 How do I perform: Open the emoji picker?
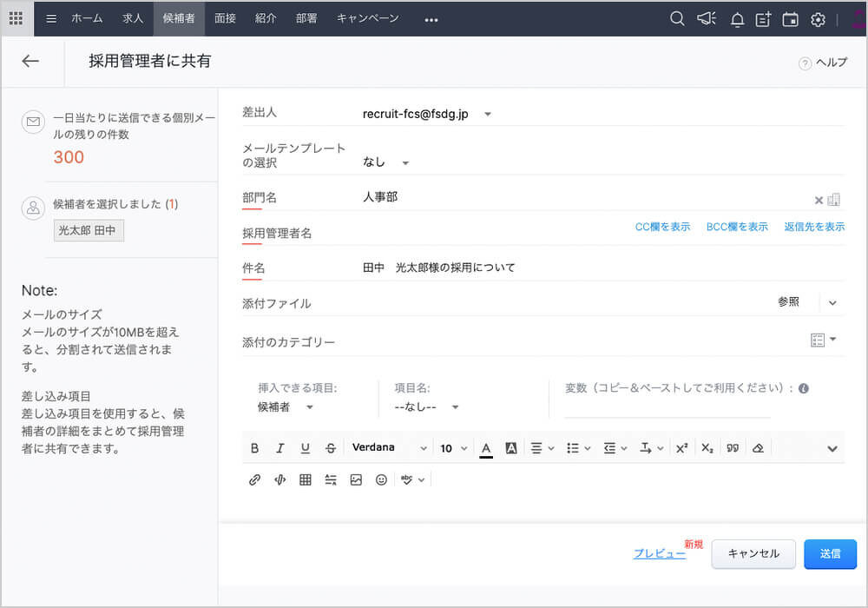pyautogui.click(x=381, y=479)
